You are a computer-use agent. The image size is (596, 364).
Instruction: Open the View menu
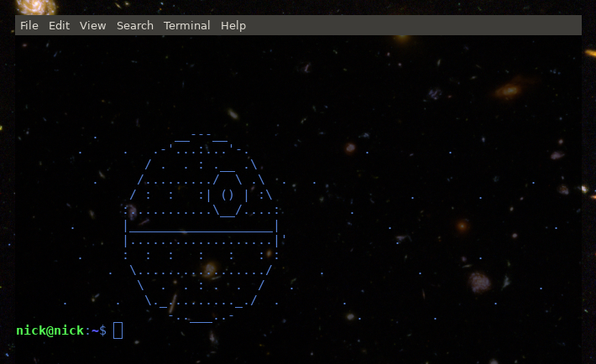tap(92, 25)
